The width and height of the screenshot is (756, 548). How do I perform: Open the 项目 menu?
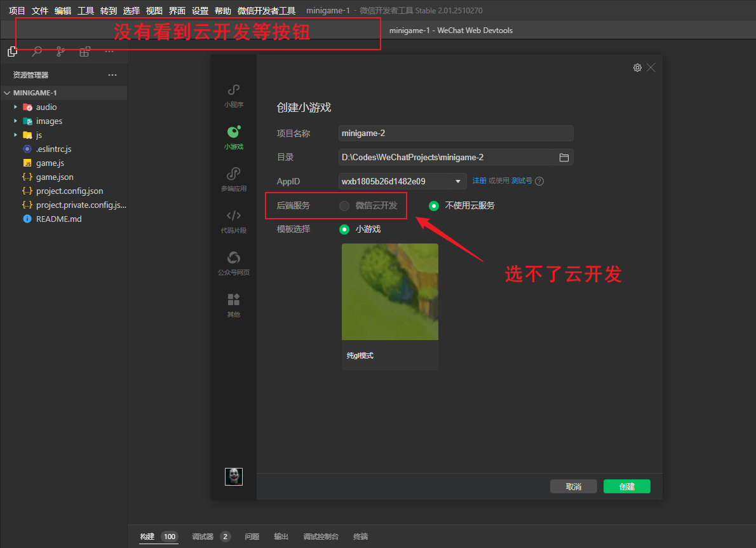17,11
